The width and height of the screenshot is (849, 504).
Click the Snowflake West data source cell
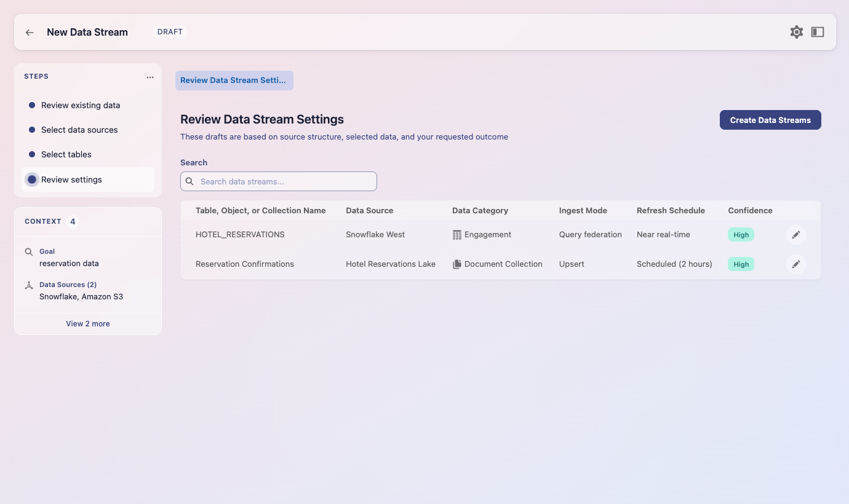375,235
